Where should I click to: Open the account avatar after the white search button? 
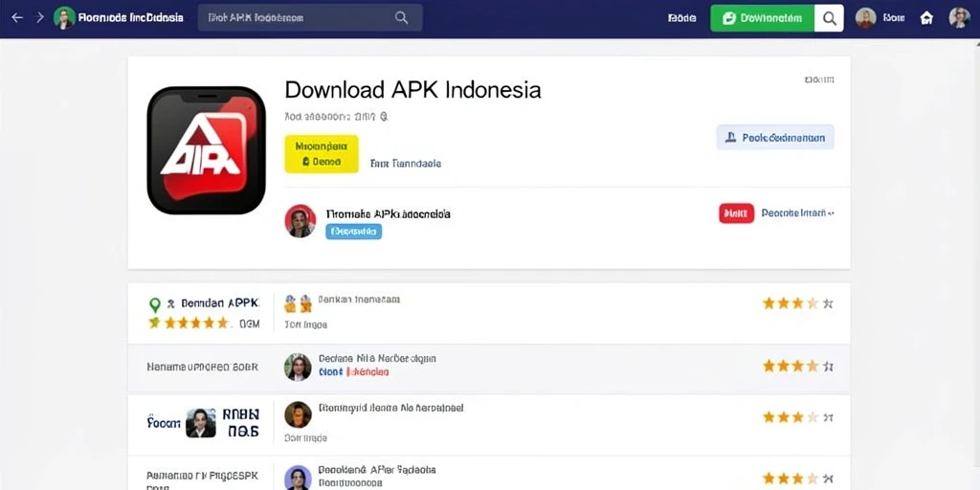(x=865, y=17)
